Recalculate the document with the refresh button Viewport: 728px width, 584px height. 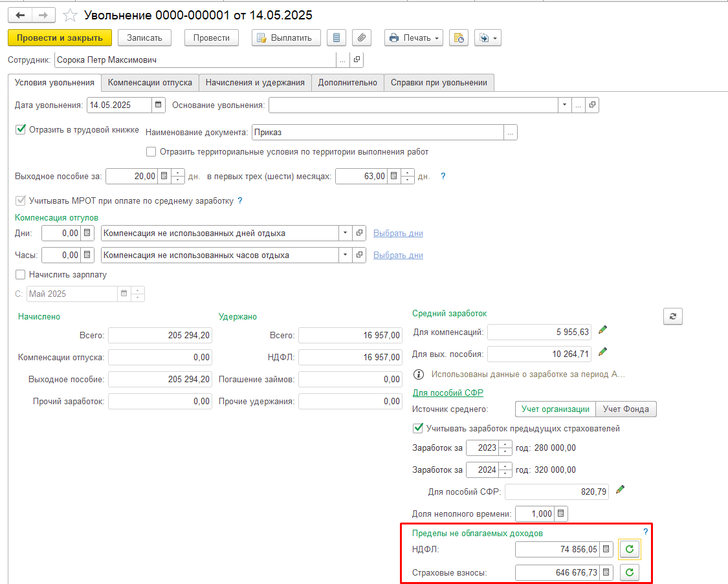[x=673, y=316]
